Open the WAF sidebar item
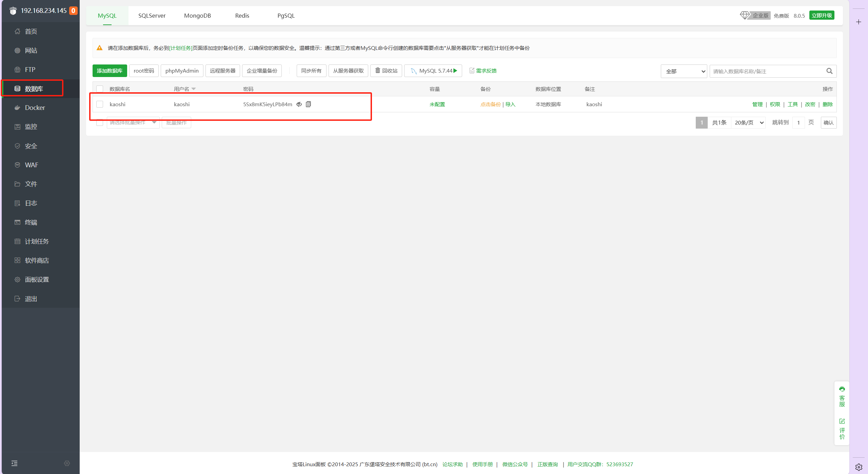This screenshot has width=868, height=474. (32, 165)
